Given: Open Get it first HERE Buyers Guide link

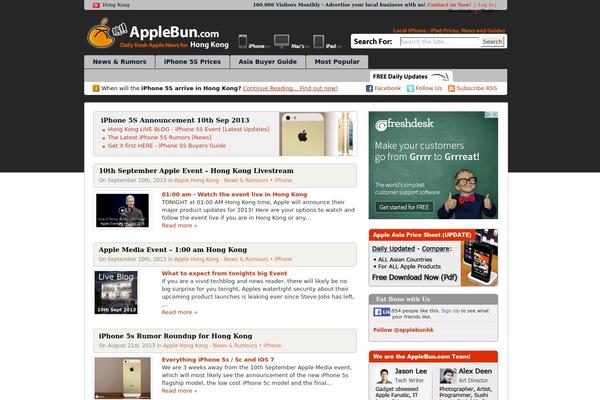Looking at the screenshot, I should 166,146.
